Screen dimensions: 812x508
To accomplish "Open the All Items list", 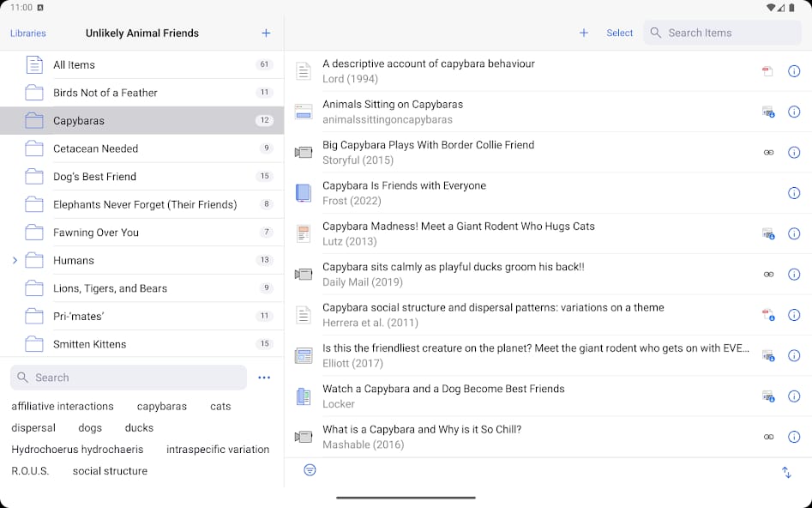I will [x=74, y=64].
